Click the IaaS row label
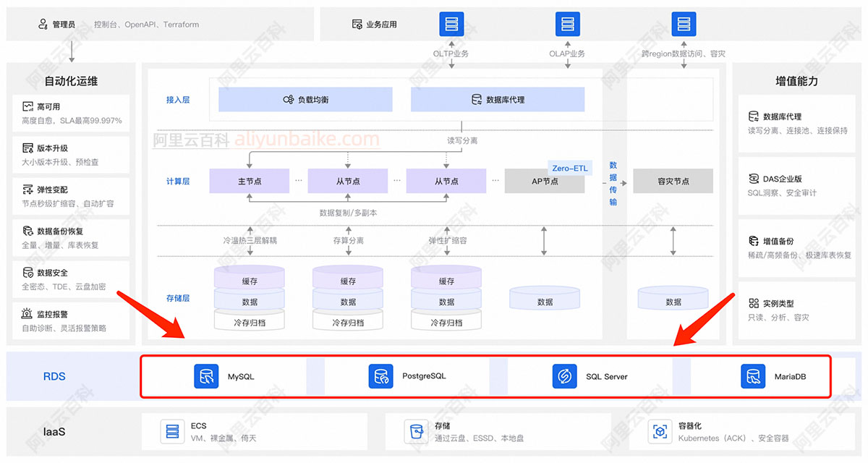868x463 pixels. pyautogui.click(x=55, y=432)
